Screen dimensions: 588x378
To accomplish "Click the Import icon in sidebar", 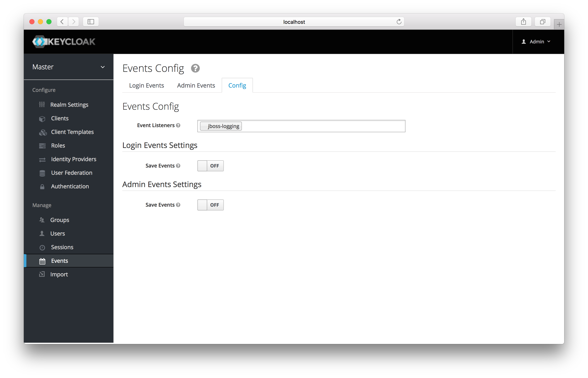I will click(42, 274).
